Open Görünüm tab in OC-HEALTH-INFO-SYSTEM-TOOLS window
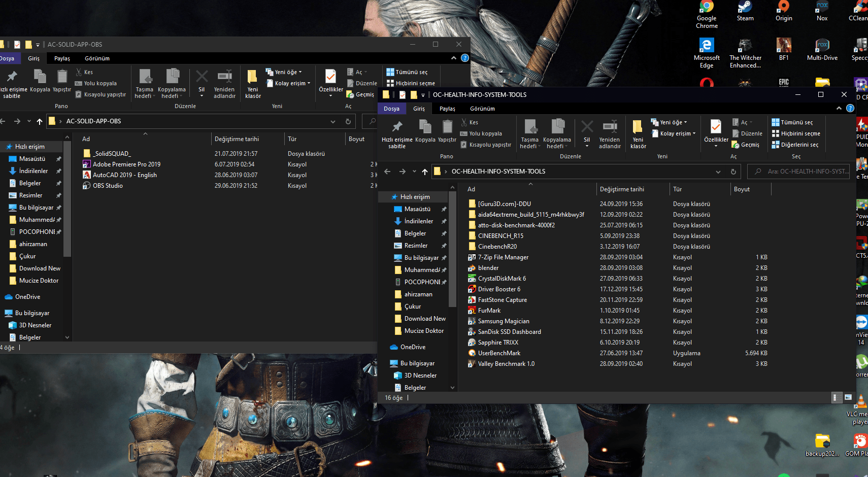This screenshot has width=868, height=477. coord(482,109)
